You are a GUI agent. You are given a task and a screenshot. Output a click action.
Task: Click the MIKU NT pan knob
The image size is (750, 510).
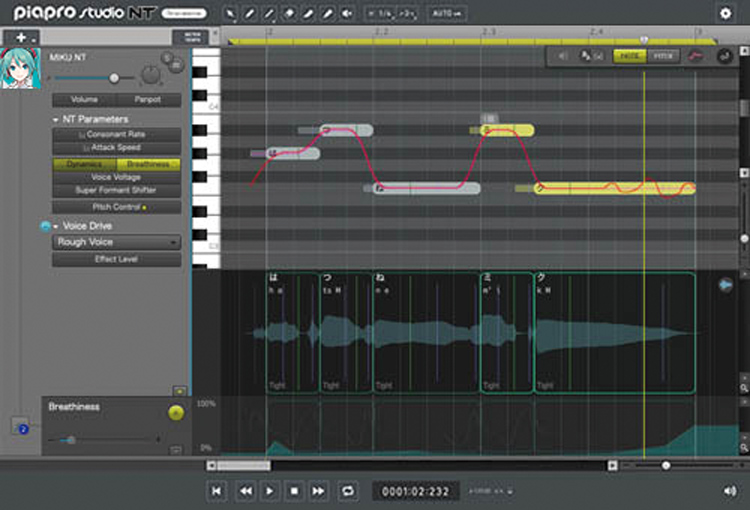[151, 75]
